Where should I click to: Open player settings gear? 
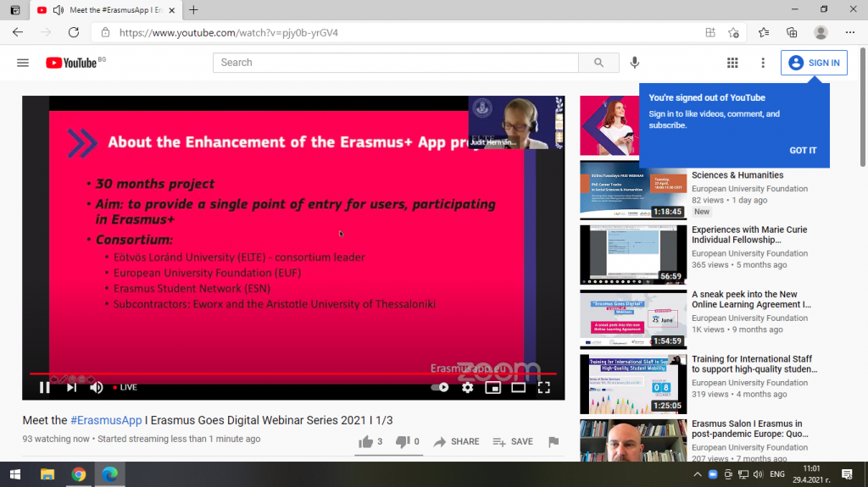click(x=468, y=387)
